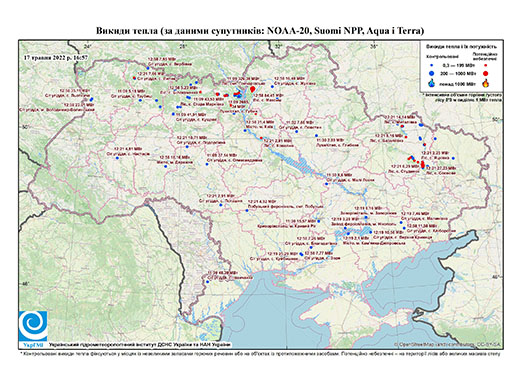Image resolution: width=520 pixels, height=368 pixels.
Task: Click the blue marker near Odesa region
Action: 207,282
